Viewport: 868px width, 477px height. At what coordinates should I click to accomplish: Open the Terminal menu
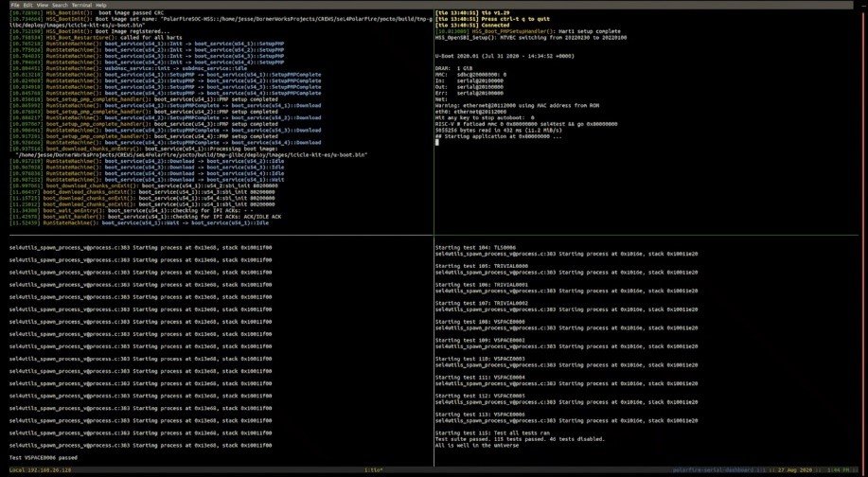click(82, 5)
